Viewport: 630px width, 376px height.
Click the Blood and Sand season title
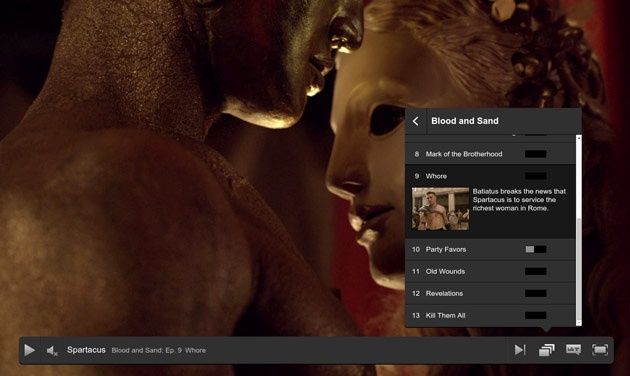tap(465, 121)
